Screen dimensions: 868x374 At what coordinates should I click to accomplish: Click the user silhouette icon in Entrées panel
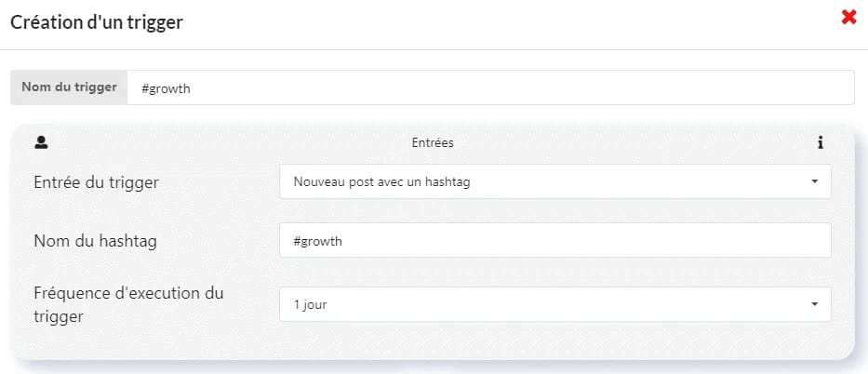(x=41, y=142)
